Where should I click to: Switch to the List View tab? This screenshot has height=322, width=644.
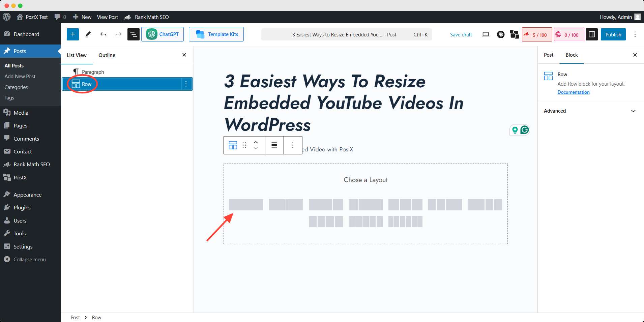[x=77, y=55]
